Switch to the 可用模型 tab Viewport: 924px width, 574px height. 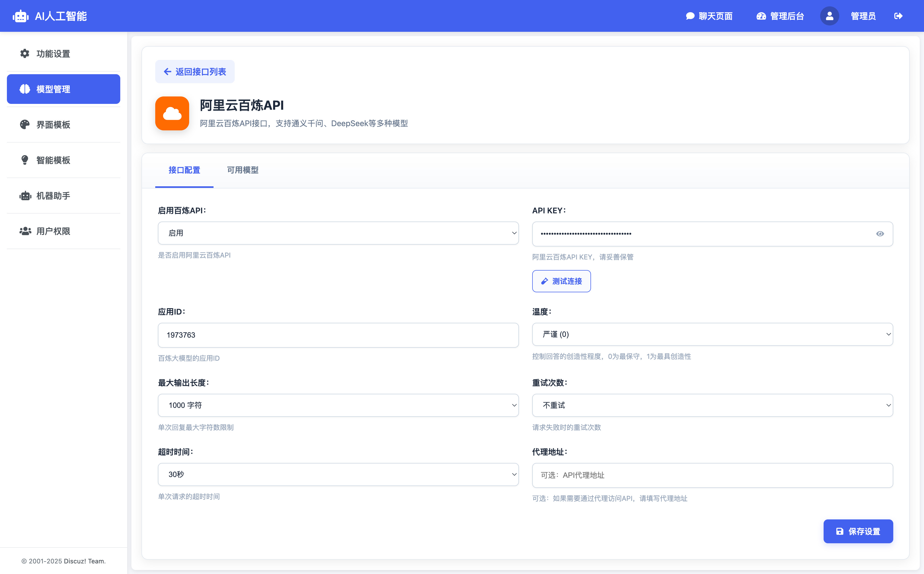pos(242,170)
